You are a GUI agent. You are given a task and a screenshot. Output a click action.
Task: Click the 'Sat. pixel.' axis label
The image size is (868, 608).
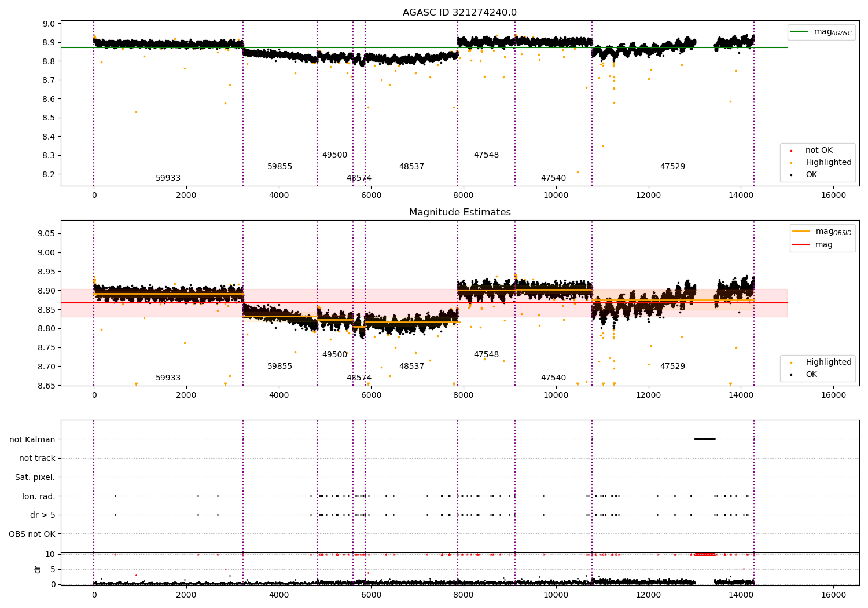35,477
